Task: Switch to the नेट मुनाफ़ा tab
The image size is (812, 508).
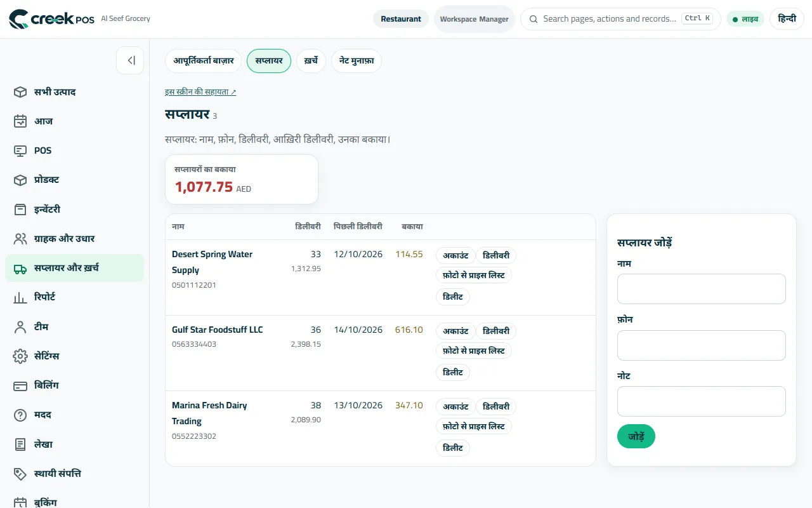Action: (357, 61)
